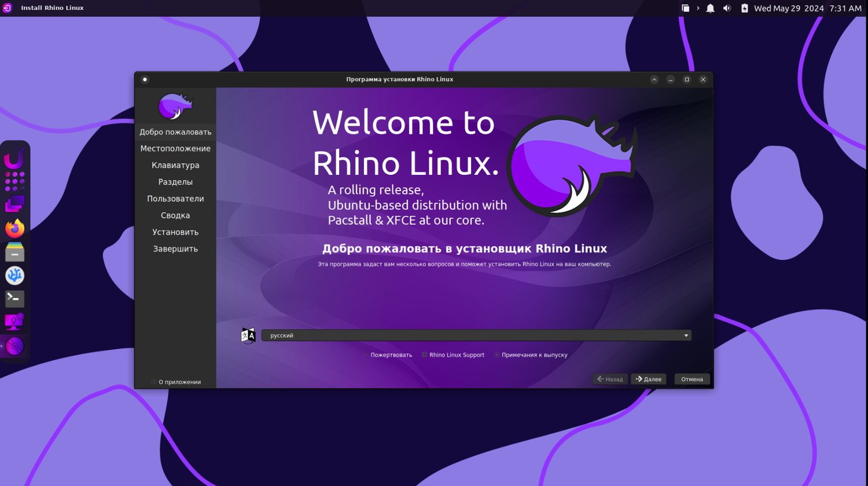868x486 pixels.
Task: Open the notifications bell
Action: pos(711,8)
